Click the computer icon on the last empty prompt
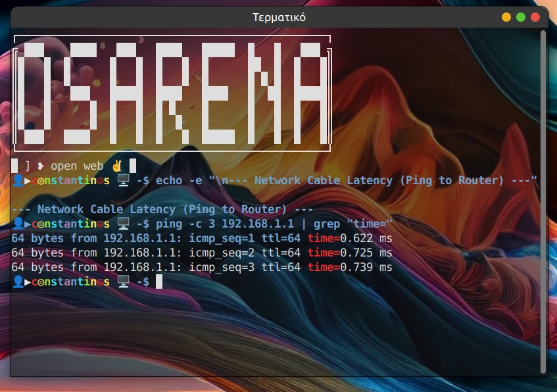 124,282
